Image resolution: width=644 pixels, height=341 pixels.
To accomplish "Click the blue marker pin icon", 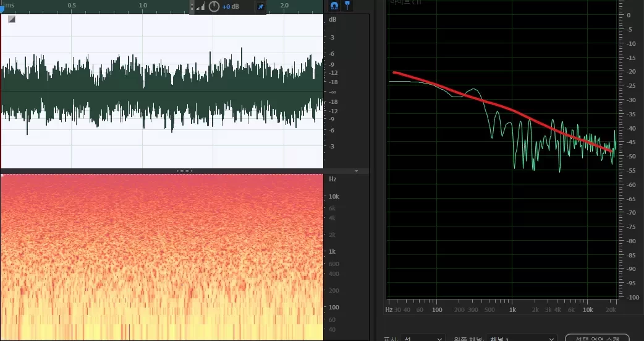I will 347,6.
